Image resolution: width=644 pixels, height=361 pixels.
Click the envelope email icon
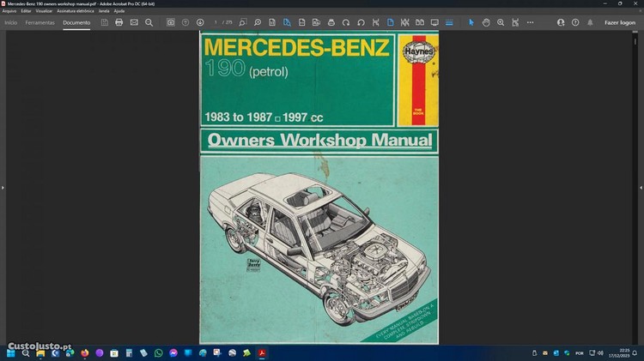[x=134, y=22]
